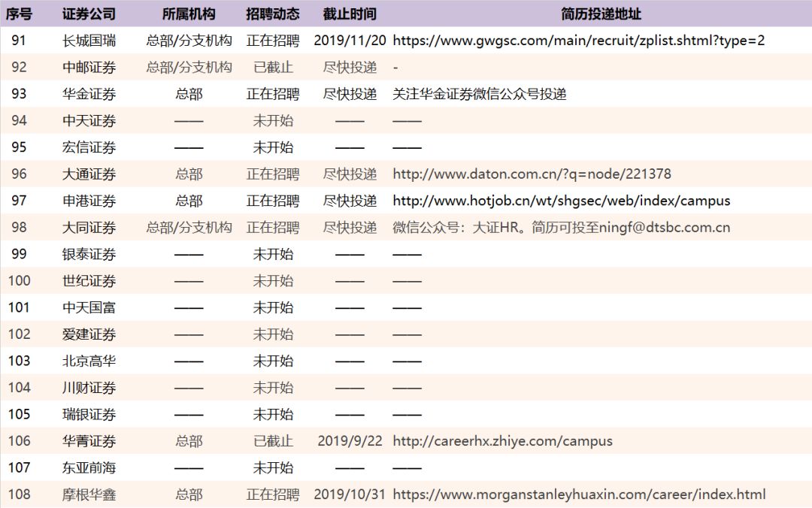Viewport: 812px width, 508px height.
Task: Click the company name 大通证券
Action: pos(89,174)
